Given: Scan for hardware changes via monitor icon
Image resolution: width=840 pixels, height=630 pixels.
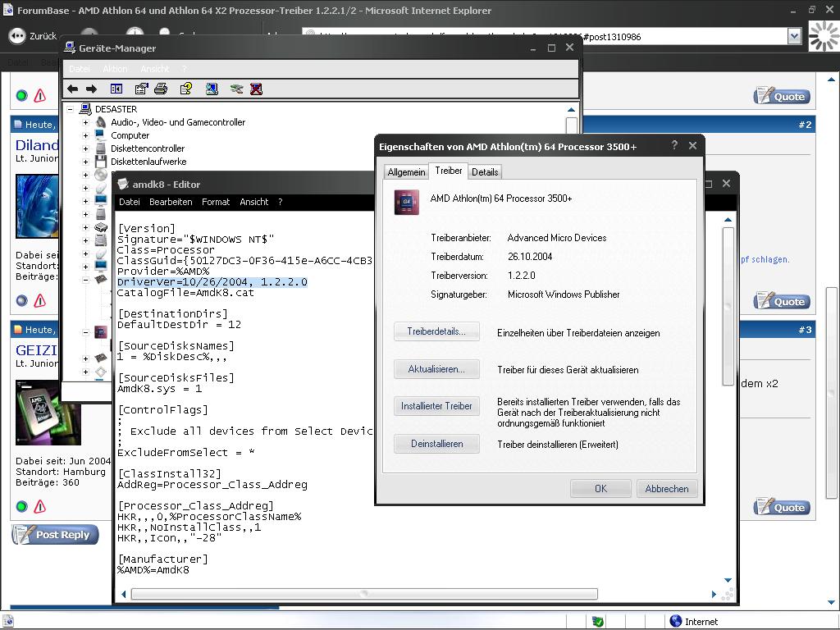Looking at the screenshot, I should coord(212,89).
